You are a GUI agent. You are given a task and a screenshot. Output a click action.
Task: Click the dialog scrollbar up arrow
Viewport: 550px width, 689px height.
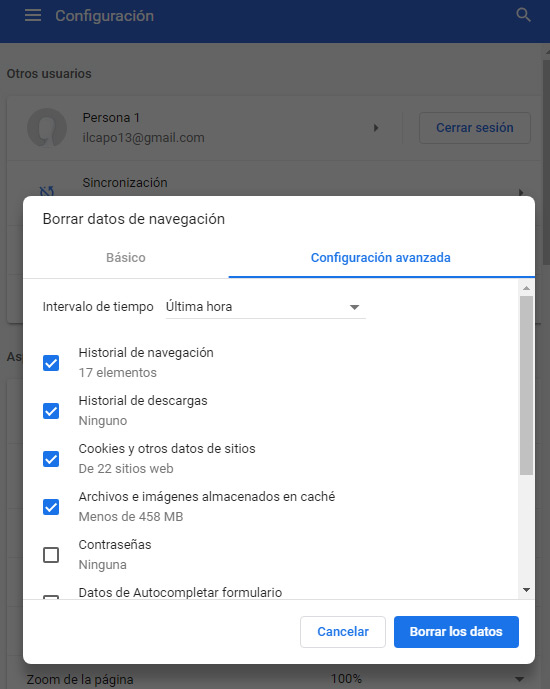point(526,288)
